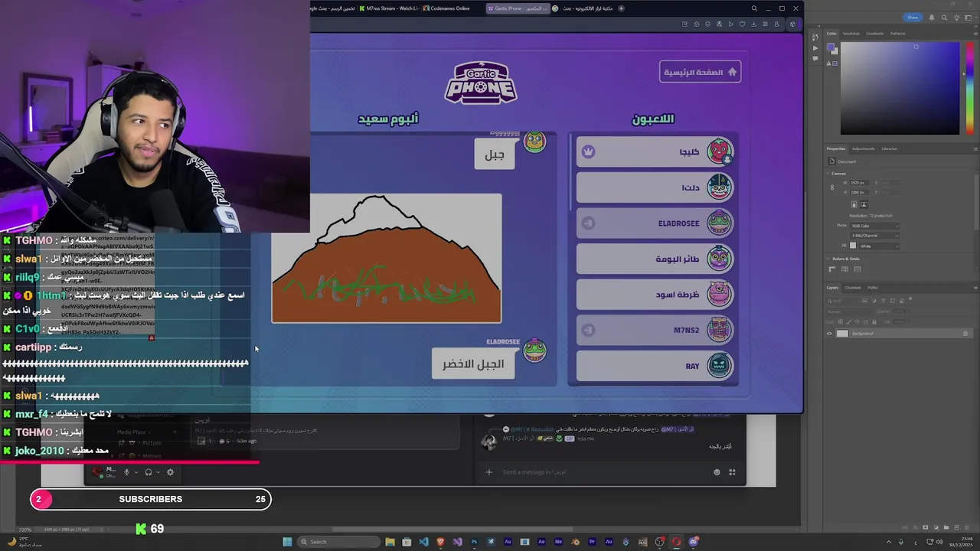Open Visual Studio Code from taskbar
This screenshot has height=551, width=980.
click(x=423, y=542)
